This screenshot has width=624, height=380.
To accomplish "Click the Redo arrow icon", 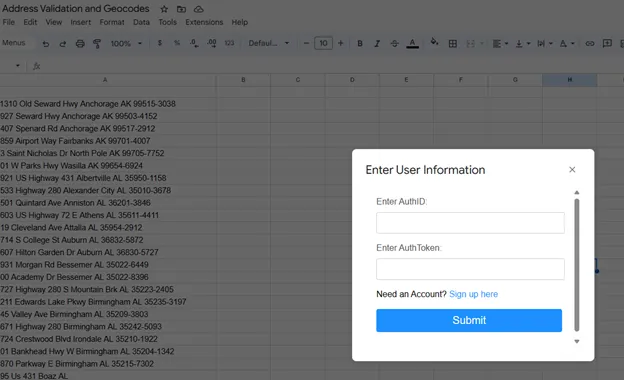I will [62, 44].
